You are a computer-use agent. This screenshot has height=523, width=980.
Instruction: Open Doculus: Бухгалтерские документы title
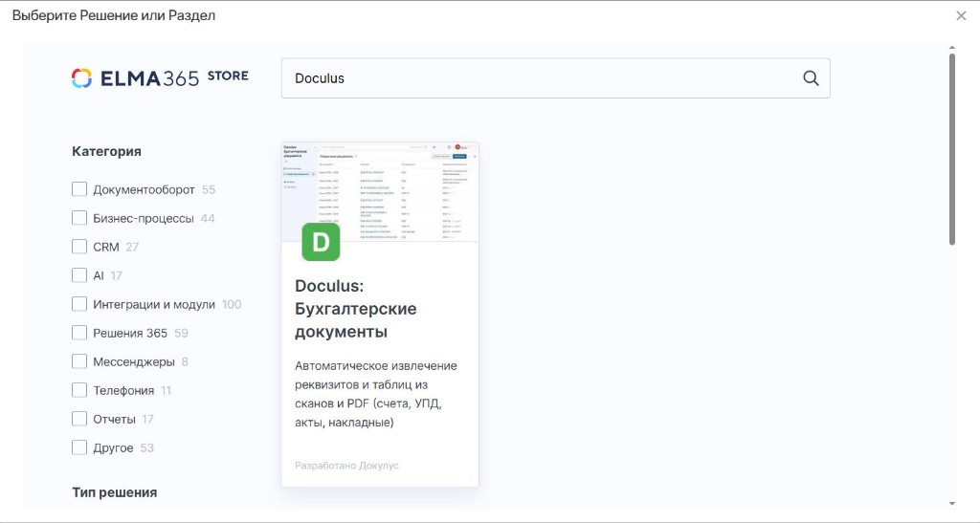tap(356, 308)
